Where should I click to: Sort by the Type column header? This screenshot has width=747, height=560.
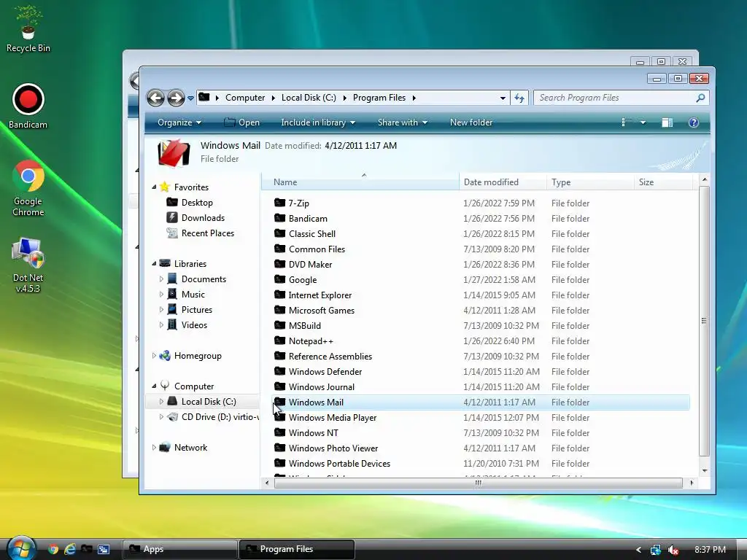click(x=589, y=182)
